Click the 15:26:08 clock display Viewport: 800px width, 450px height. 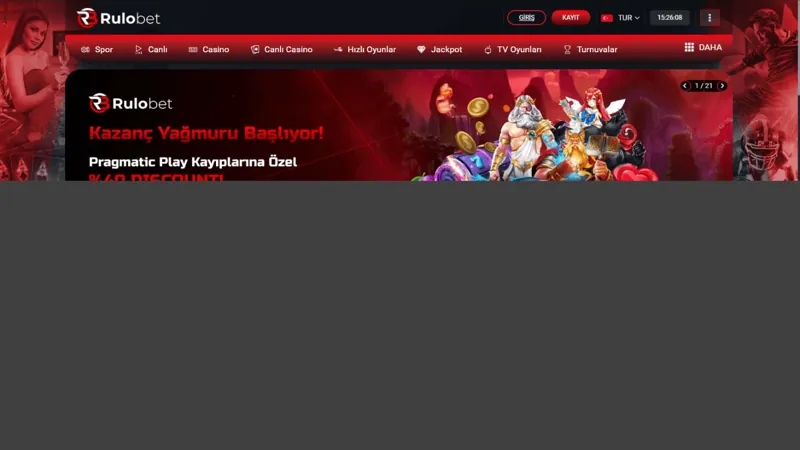point(669,18)
